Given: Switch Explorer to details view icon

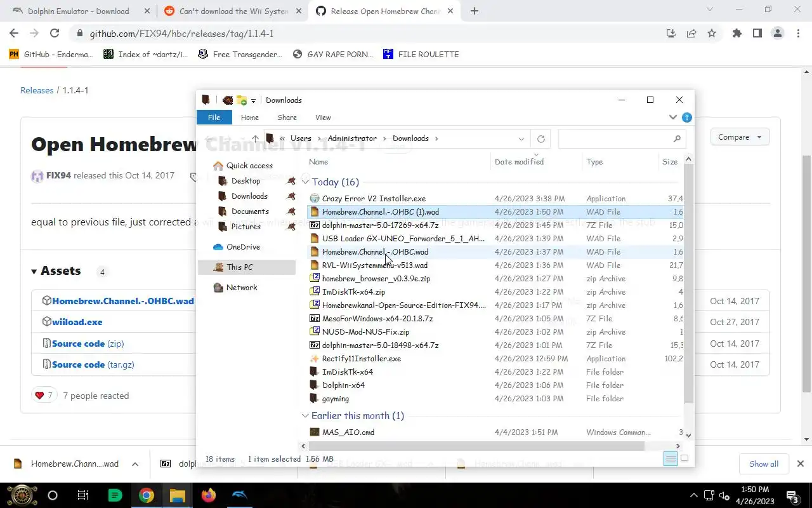Looking at the screenshot, I should (x=671, y=458).
